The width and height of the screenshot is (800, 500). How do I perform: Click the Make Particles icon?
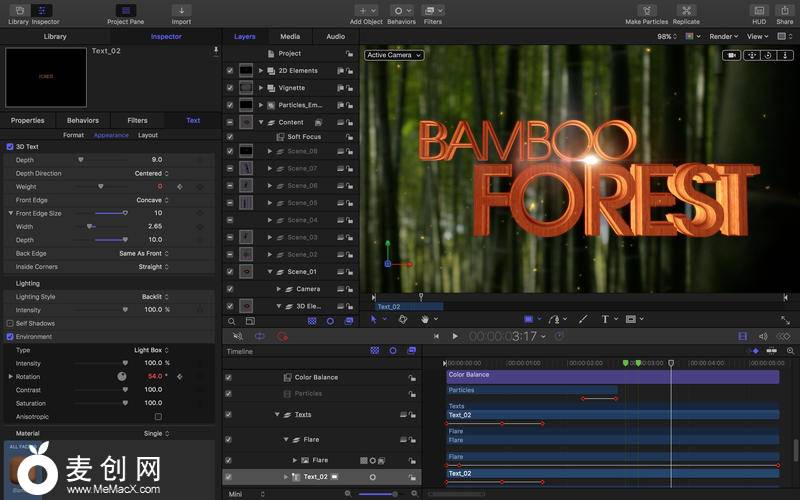tap(647, 11)
